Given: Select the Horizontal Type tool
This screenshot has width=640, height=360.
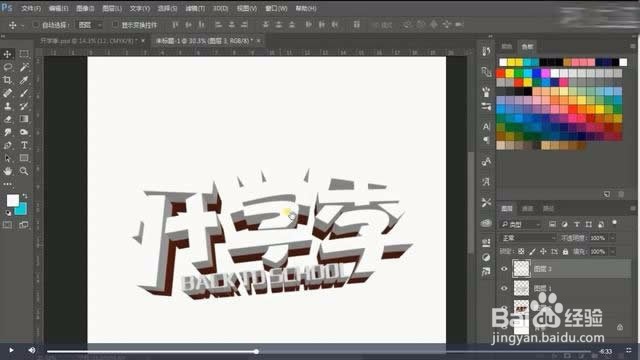Looking at the screenshot, I should [x=24, y=145].
